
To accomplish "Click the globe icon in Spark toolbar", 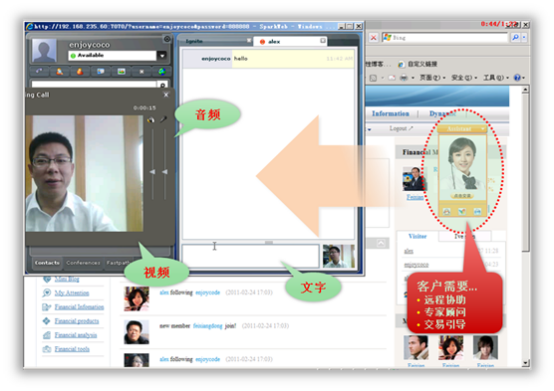I will (x=162, y=72).
